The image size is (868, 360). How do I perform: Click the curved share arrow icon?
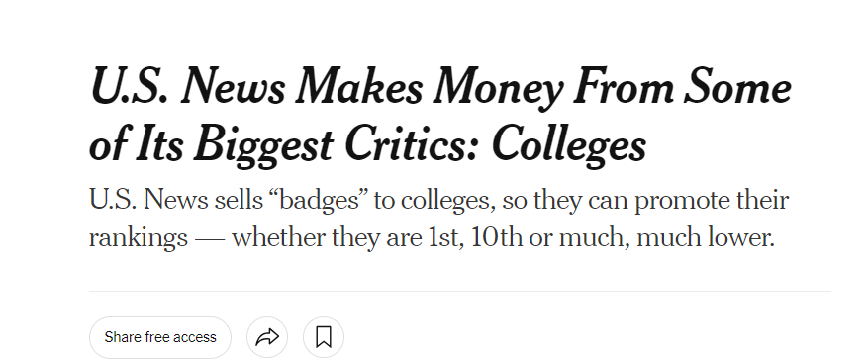pyautogui.click(x=267, y=337)
